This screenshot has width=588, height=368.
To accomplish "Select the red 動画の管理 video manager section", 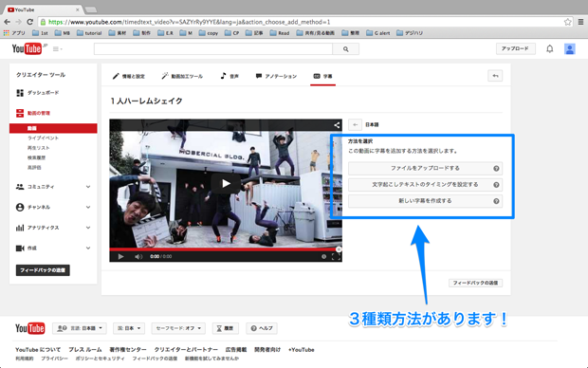I will [x=33, y=113].
